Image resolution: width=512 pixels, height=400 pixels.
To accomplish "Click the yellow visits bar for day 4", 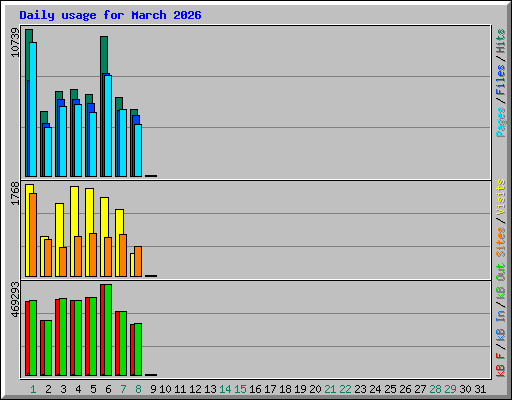I will click(75, 211).
